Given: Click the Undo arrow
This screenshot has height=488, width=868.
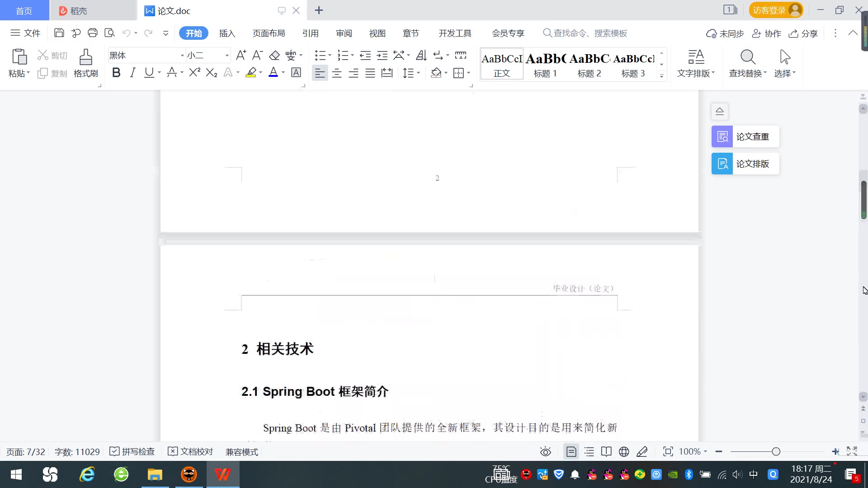Looking at the screenshot, I should (127, 33).
